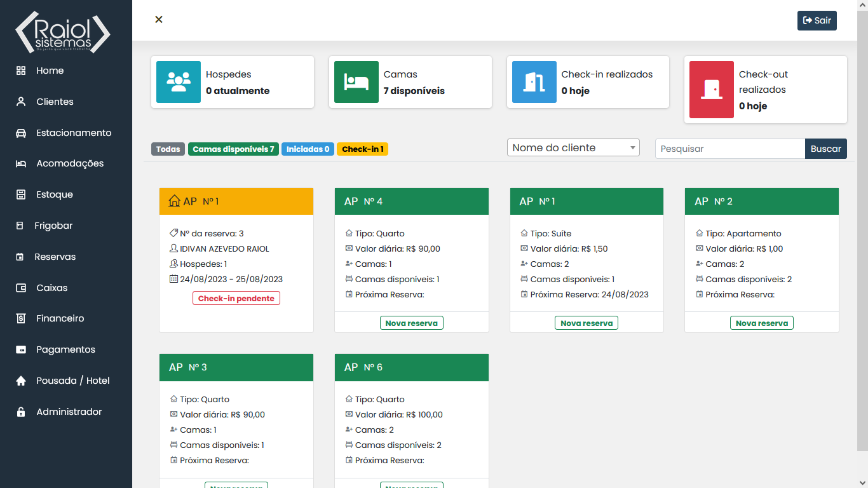The width and height of the screenshot is (868, 488).
Task: Click the AP Nº 2 green header
Action: [762, 201]
